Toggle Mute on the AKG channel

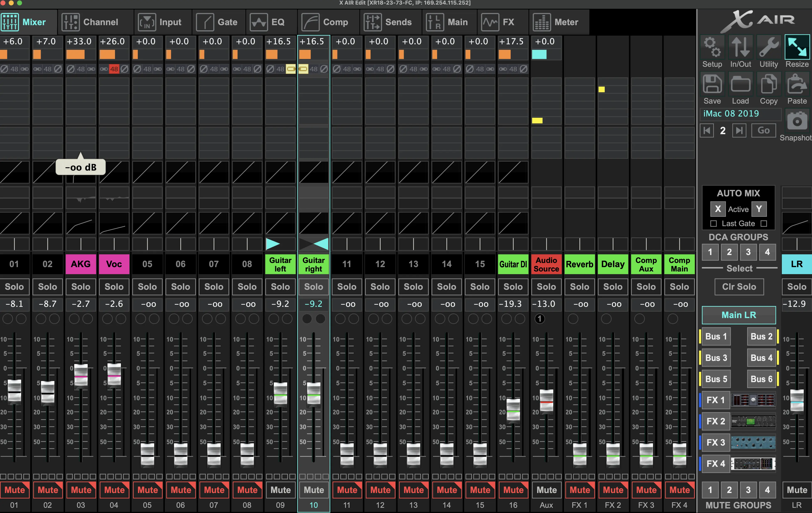click(x=81, y=490)
